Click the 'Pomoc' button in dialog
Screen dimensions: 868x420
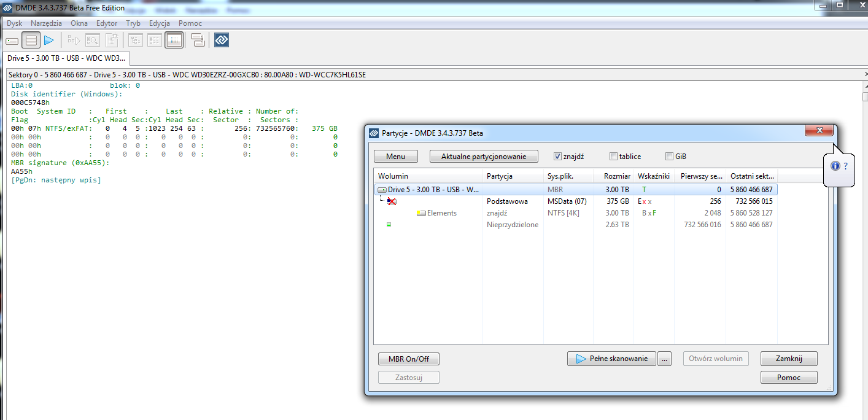click(789, 377)
